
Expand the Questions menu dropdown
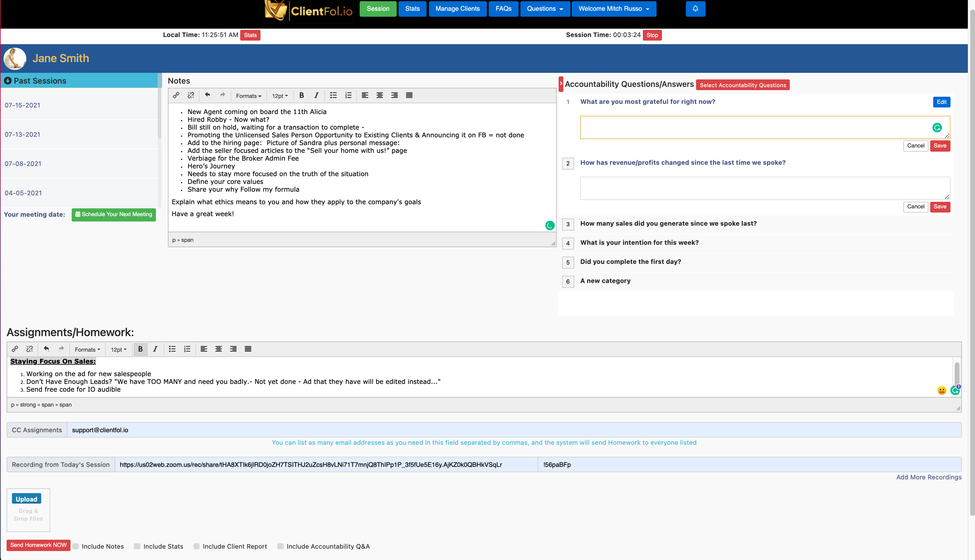click(545, 8)
